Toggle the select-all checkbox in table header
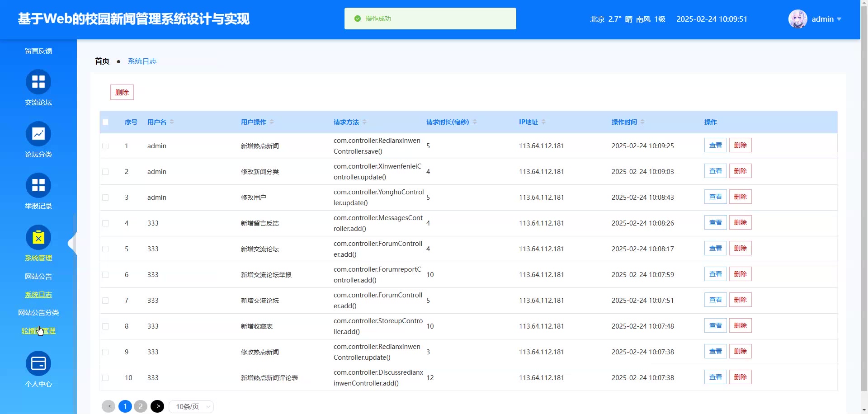 [105, 122]
